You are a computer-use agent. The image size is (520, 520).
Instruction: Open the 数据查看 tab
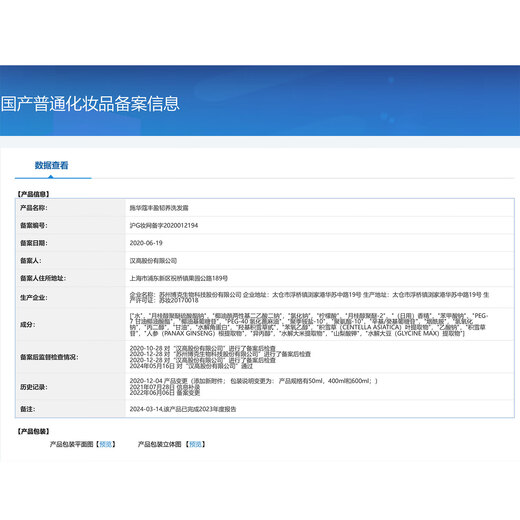52,165
